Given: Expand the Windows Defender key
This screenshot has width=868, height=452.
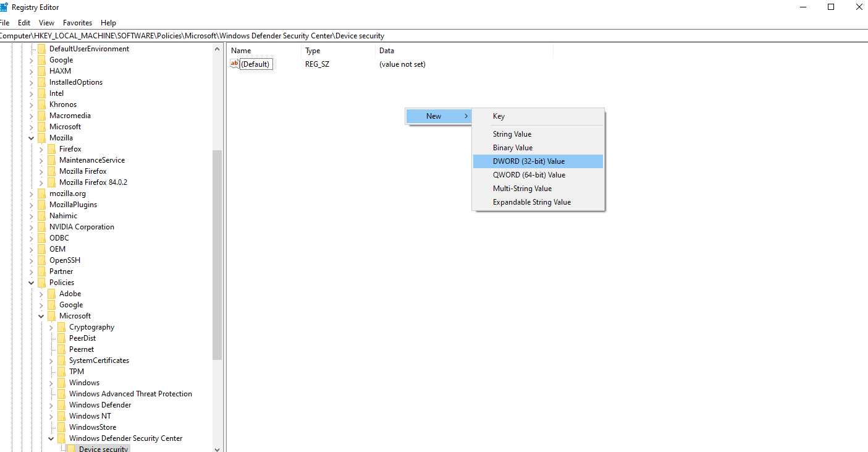Looking at the screenshot, I should 51,405.
